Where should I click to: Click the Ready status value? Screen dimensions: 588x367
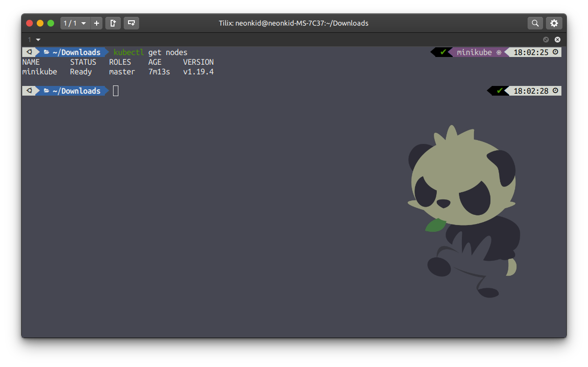point(81,72)
